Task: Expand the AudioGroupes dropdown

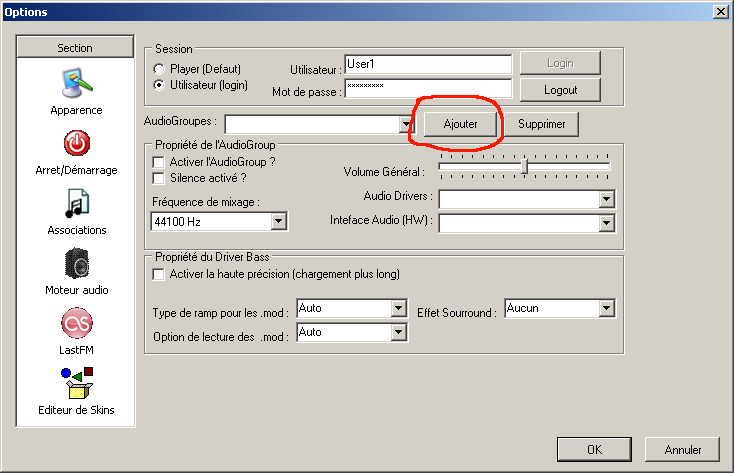Action: pos(406,124)
